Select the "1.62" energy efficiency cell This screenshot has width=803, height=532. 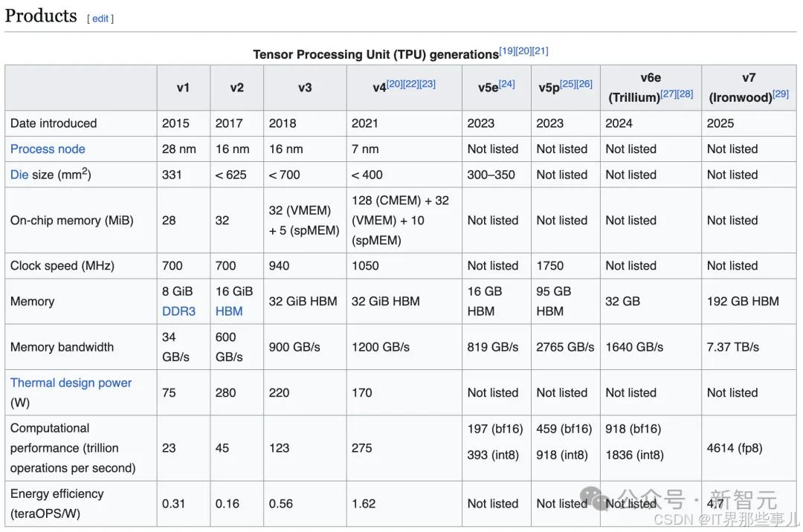pos(404,504)
